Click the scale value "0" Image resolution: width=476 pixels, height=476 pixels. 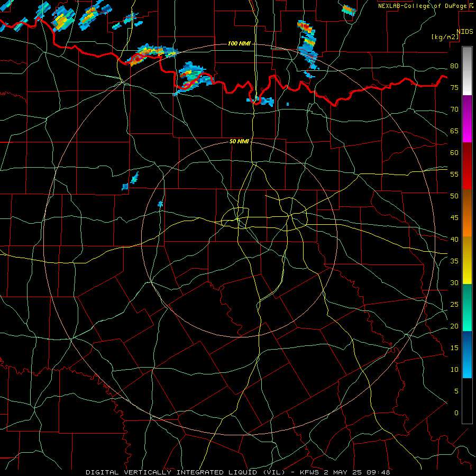(456, 413)
